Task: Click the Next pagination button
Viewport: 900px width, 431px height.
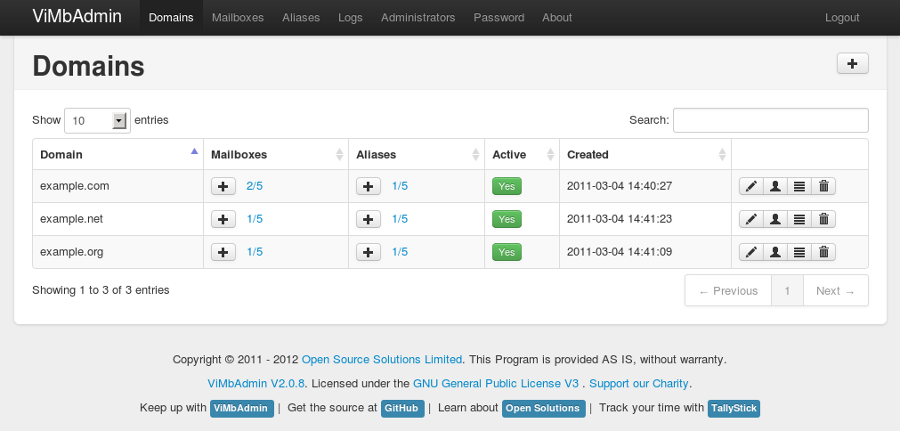Action: (x=835, y=291)
